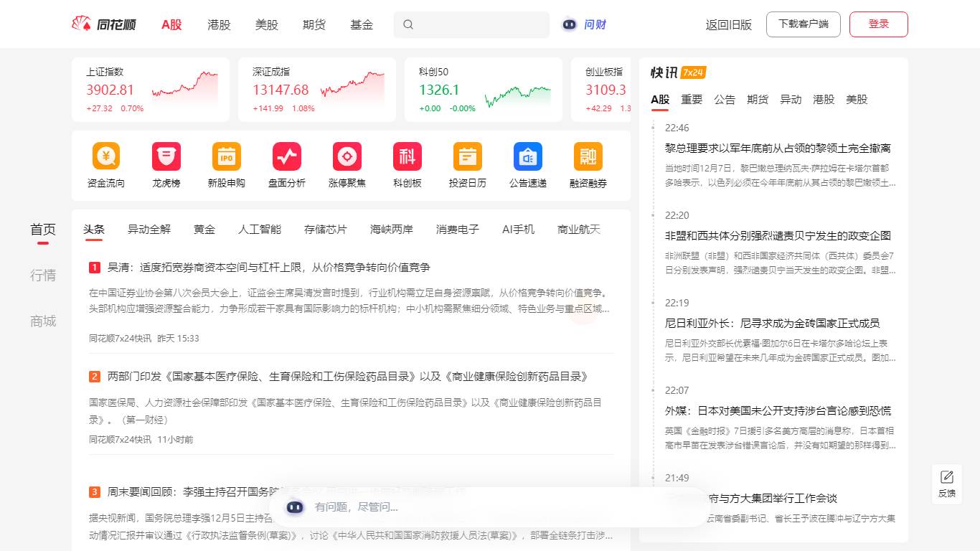Open the 上证指数 index chart card
This screenshot has height=551, width=980.
point(151,90)
